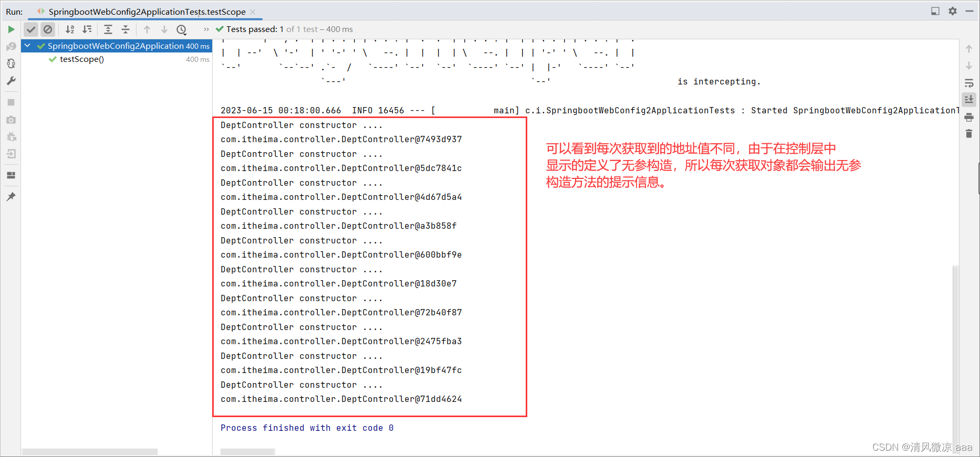
Task: Click the DeptController@7493d937 output line
Action: 341,139
